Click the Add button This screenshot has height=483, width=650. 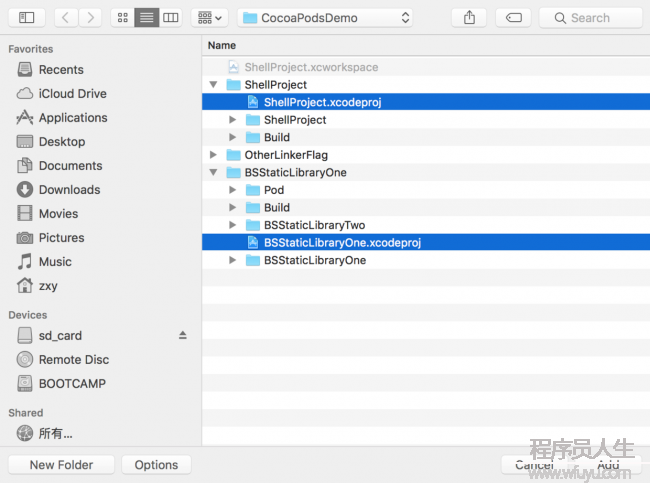[608, 465]
